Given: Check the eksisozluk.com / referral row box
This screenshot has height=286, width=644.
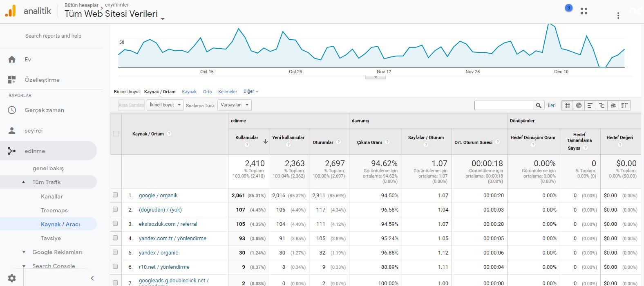Looking at the screenshot, I should (115, 224).
